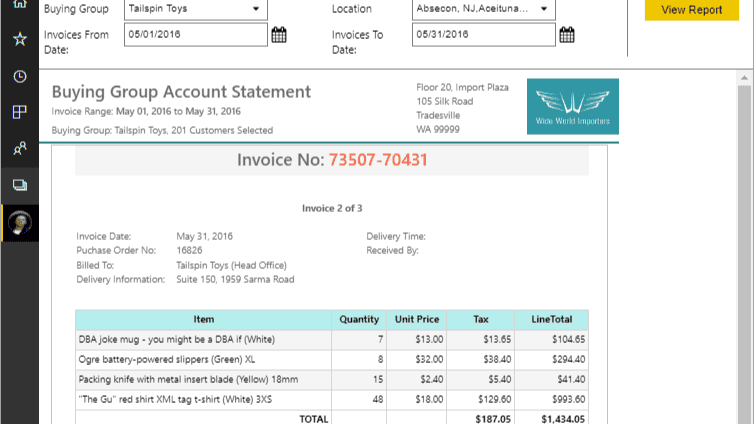Click the user profile avatar
The width and height of the screenshot is (754, 424).
(x=19, y=222)
